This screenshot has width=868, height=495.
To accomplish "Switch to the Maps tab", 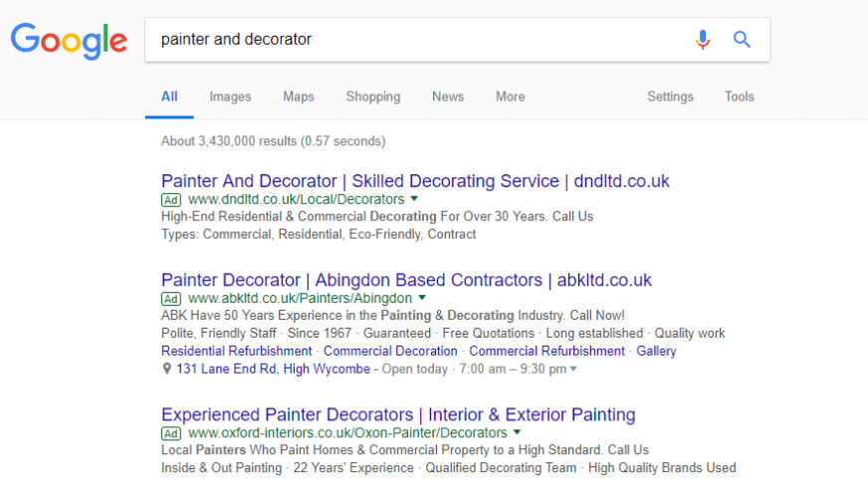I will click(299, 97).
